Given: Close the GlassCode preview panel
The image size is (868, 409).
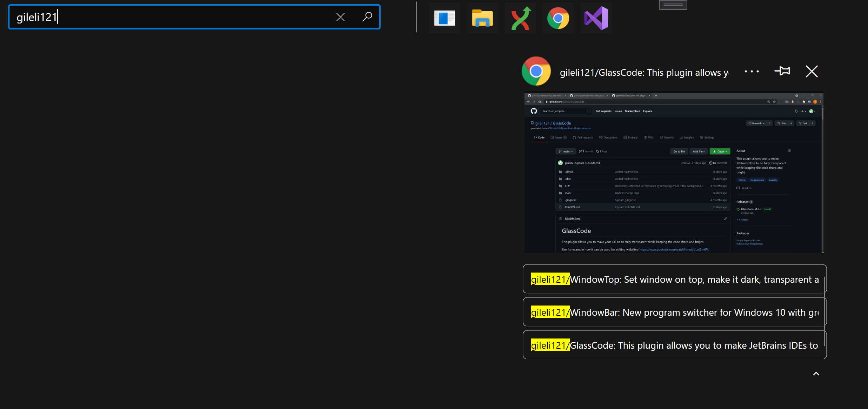Looking at the screenshot, I should coord(812,72).
